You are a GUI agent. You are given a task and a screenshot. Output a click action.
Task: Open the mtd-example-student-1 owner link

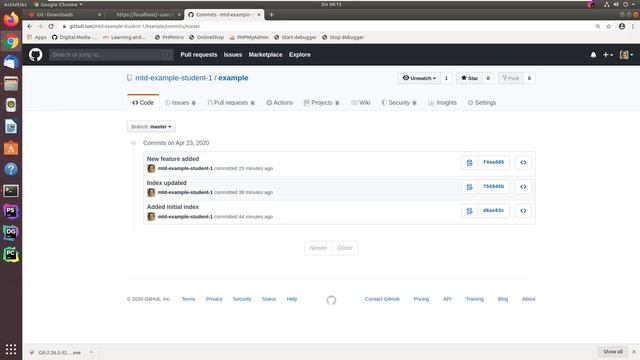tap(173, 78)
